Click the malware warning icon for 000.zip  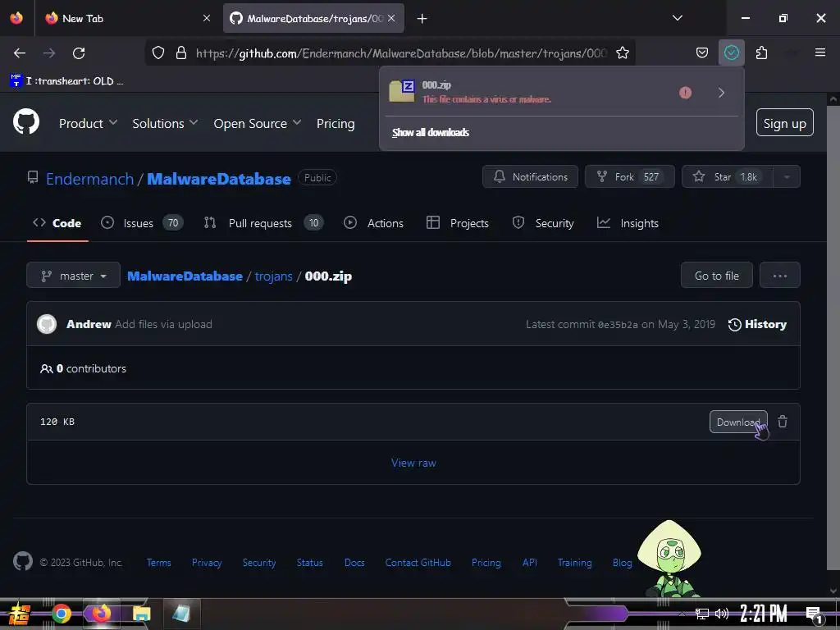click(x=685, y=93)
